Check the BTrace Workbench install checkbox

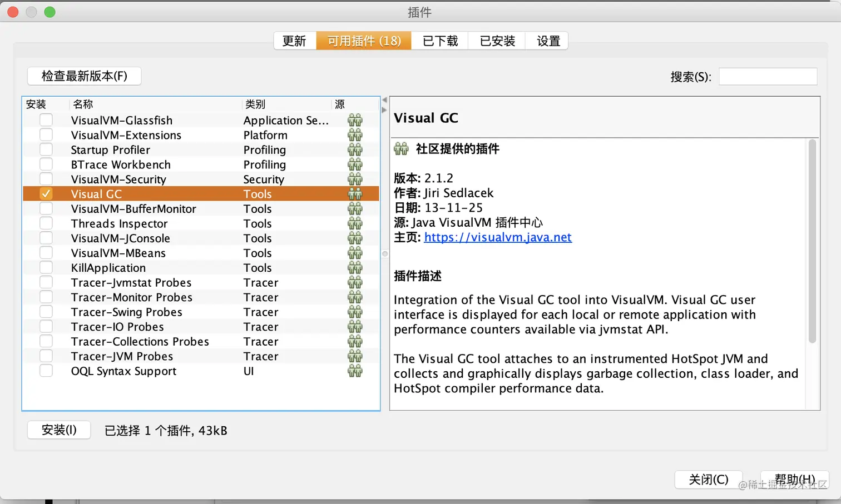[46, 164]
